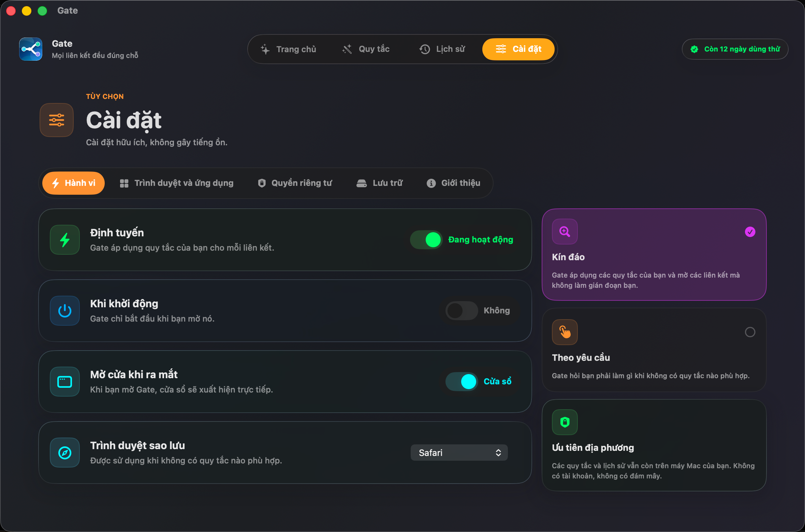The image size is (805, 532).
Task: Click the green shield-lock icon in Ưu tiên địa phương
Action: [x=565, y=422]
